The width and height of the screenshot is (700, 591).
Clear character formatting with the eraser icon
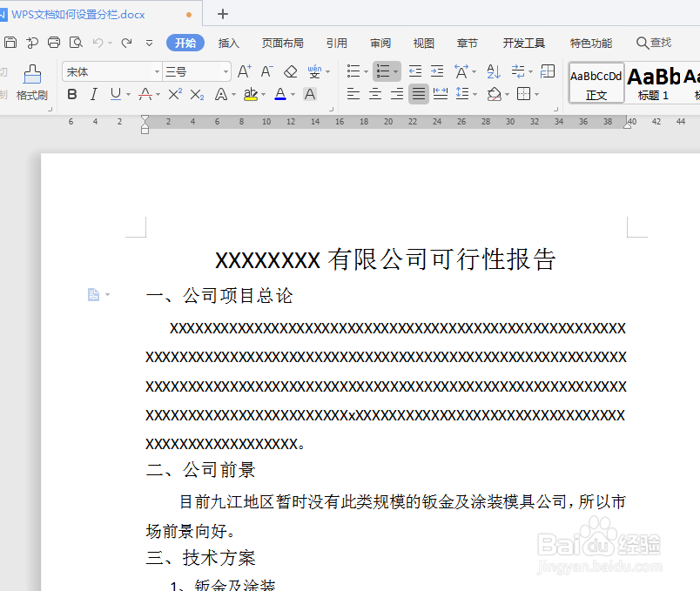click(291, 71)
